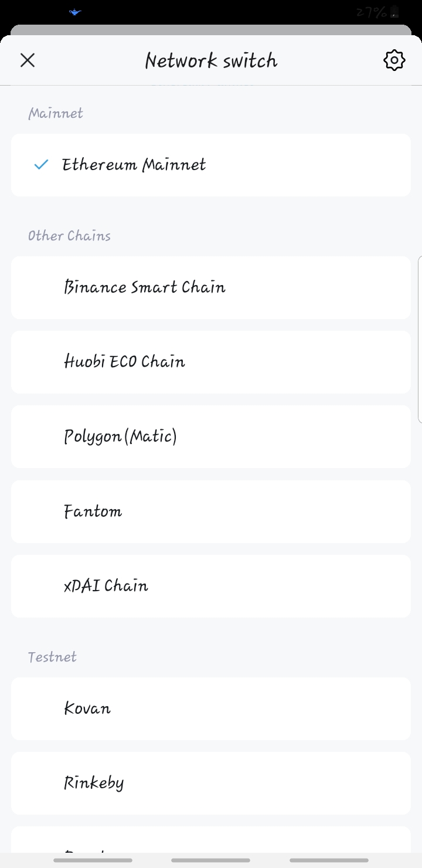Screen dimensions: 422x868
Task: Tap the blue notification icon in status bar
Action: [x=75, y=12]
